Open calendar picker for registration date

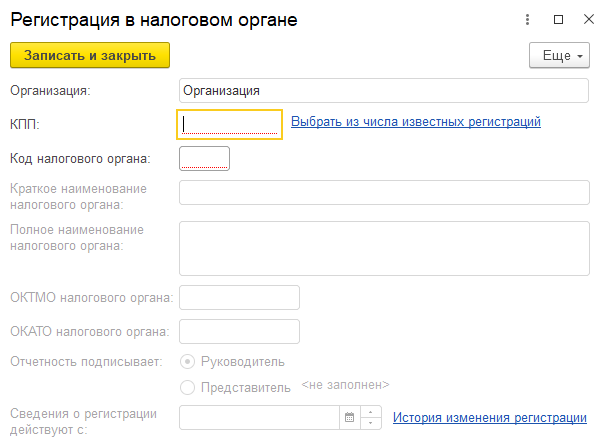click(349, 417)
